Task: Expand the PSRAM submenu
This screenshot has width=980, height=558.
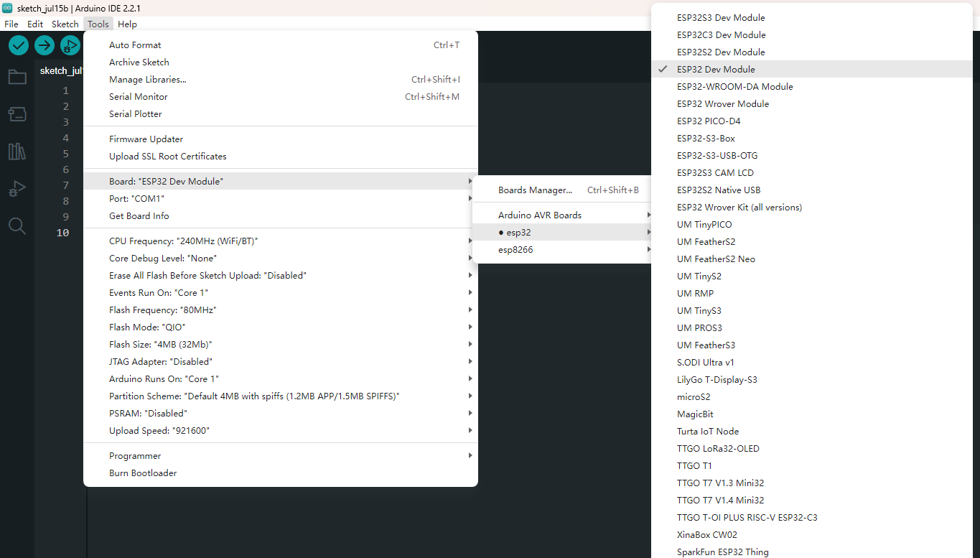Action: tap(281, 414)
